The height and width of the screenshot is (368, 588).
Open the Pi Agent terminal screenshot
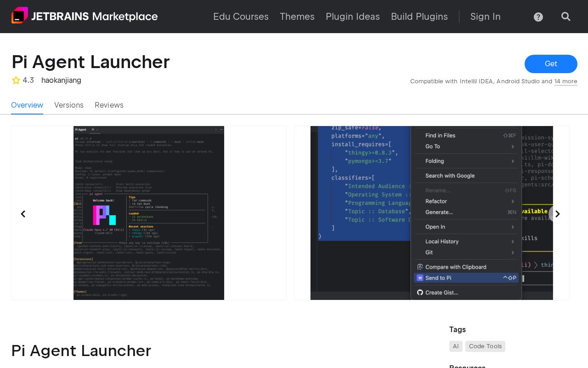[149, 213]
